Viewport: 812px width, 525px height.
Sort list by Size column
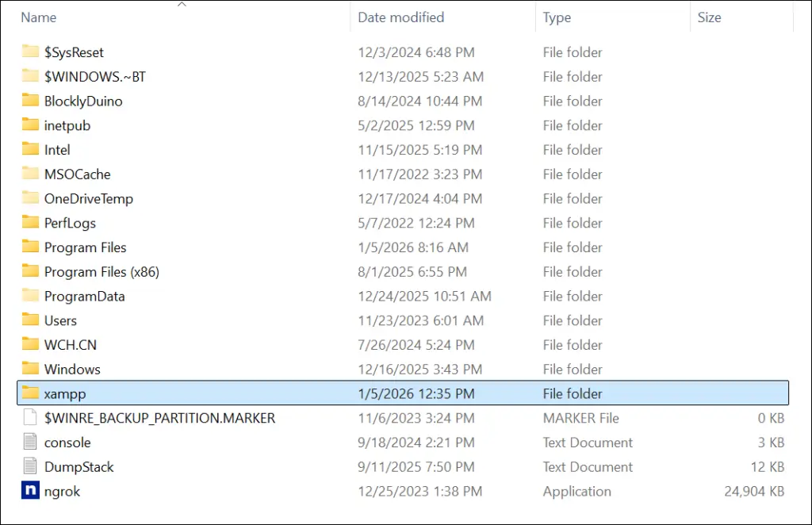pos(709,17)
